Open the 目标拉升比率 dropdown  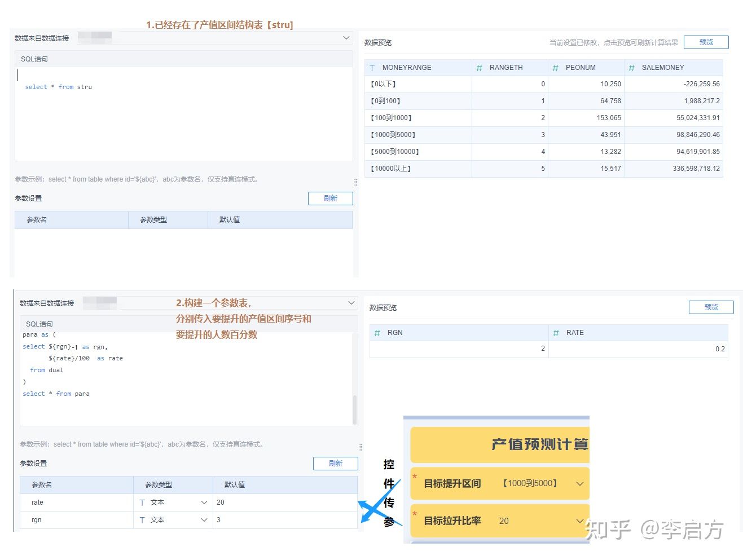click(x=579, y=521)
